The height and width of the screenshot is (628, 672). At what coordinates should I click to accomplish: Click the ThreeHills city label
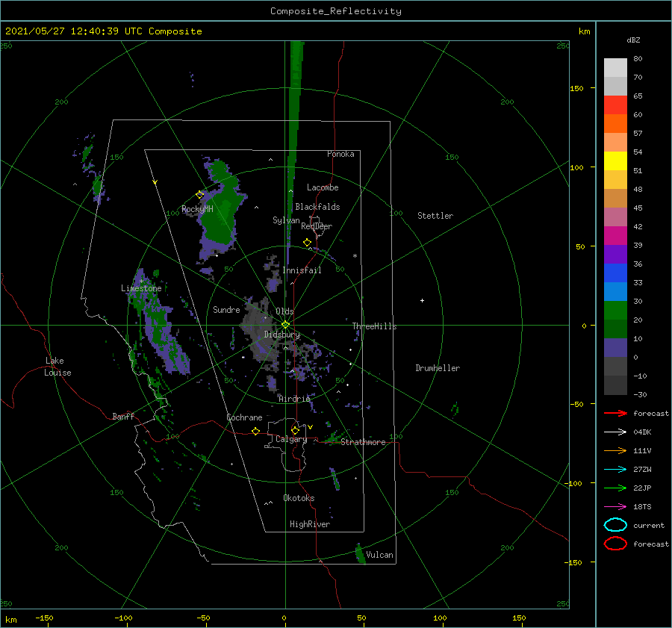[374, 326]
